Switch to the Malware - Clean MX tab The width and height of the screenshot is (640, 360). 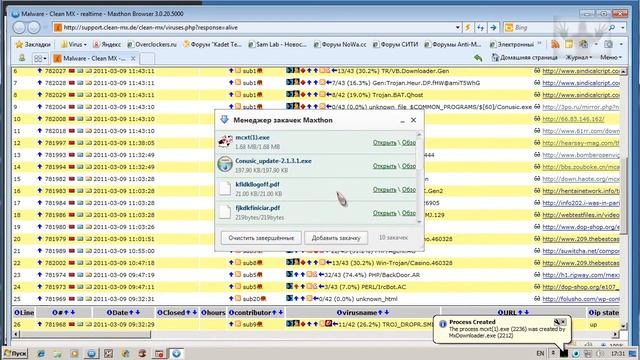94,58
